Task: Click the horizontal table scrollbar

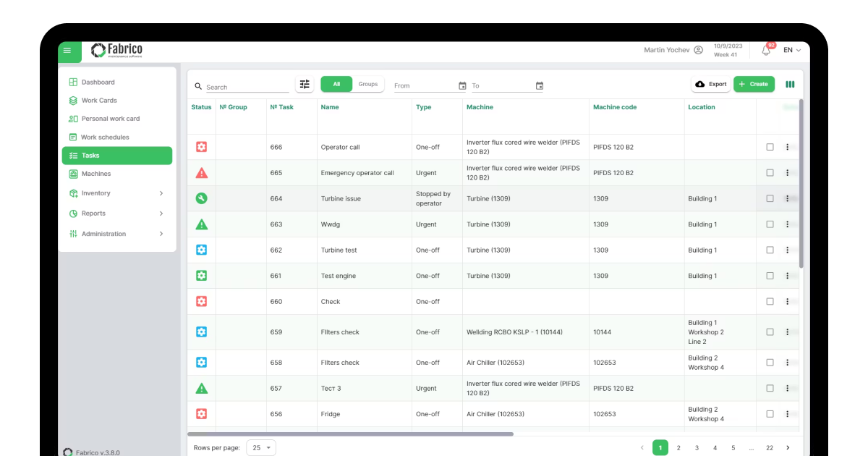Action: click(350, 434)
